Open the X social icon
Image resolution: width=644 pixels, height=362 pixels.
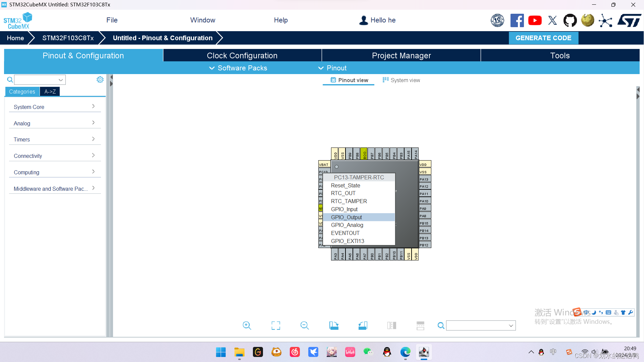click(x=552, y=20)
